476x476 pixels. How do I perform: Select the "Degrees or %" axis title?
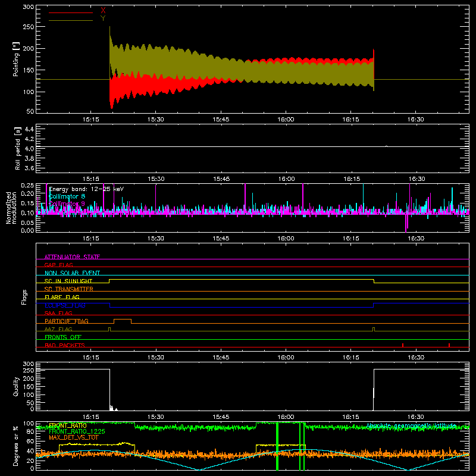coord(16,446)
